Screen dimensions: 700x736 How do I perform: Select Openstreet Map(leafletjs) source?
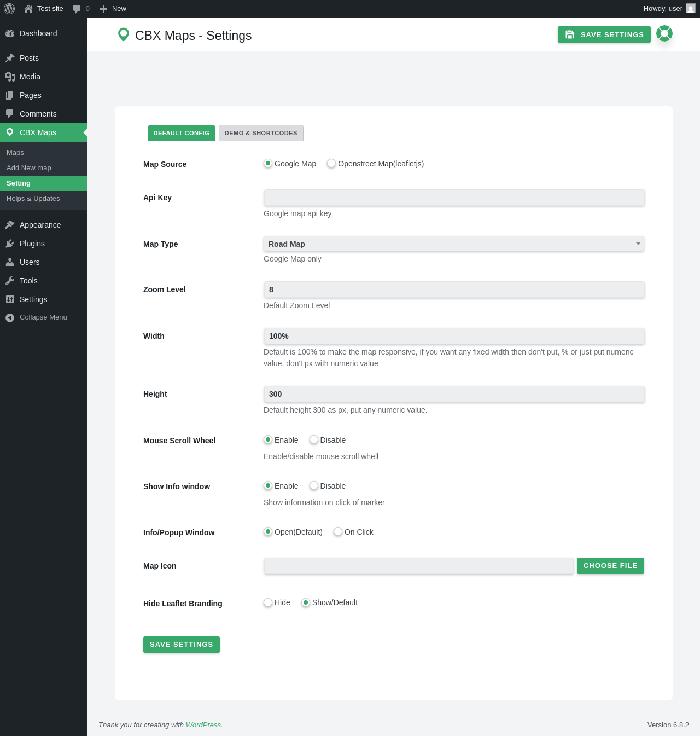pyautogui.click(x=331, y=164)
